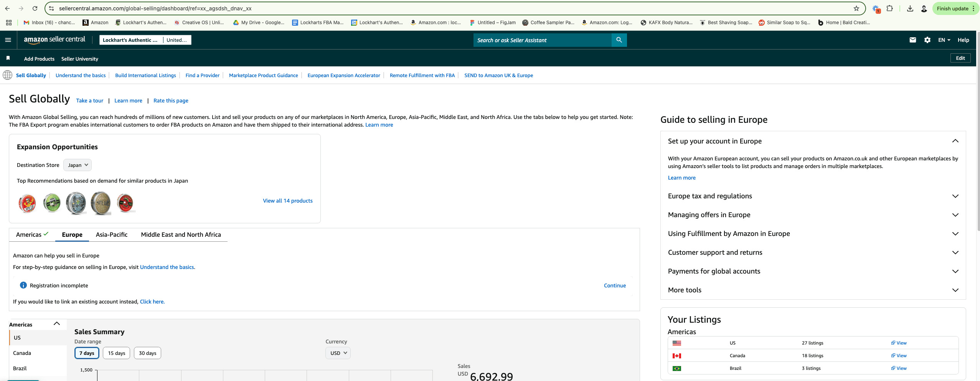This screenshot has width=980, height=381.
Task: Click the Take a tour link
Action: (89, 101)
